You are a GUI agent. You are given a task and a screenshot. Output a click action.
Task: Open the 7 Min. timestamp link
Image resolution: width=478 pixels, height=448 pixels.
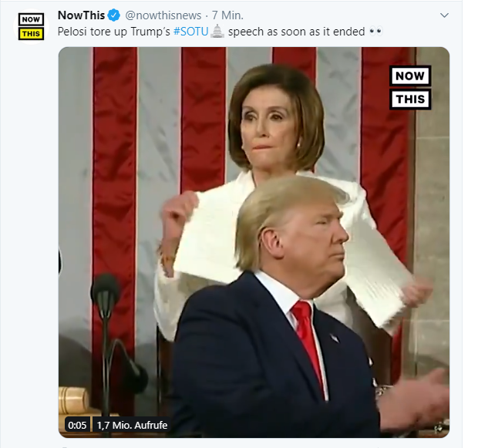tap(227, 15)
